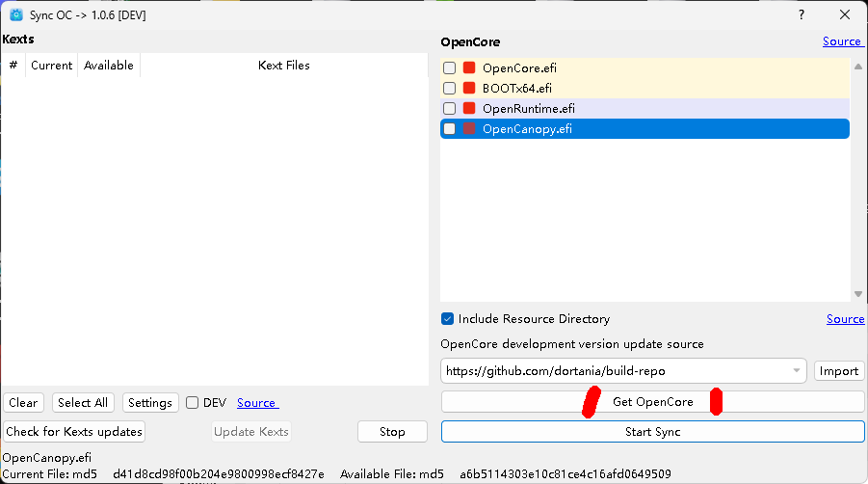Click the Get OpenCore button

coord(652,402)
